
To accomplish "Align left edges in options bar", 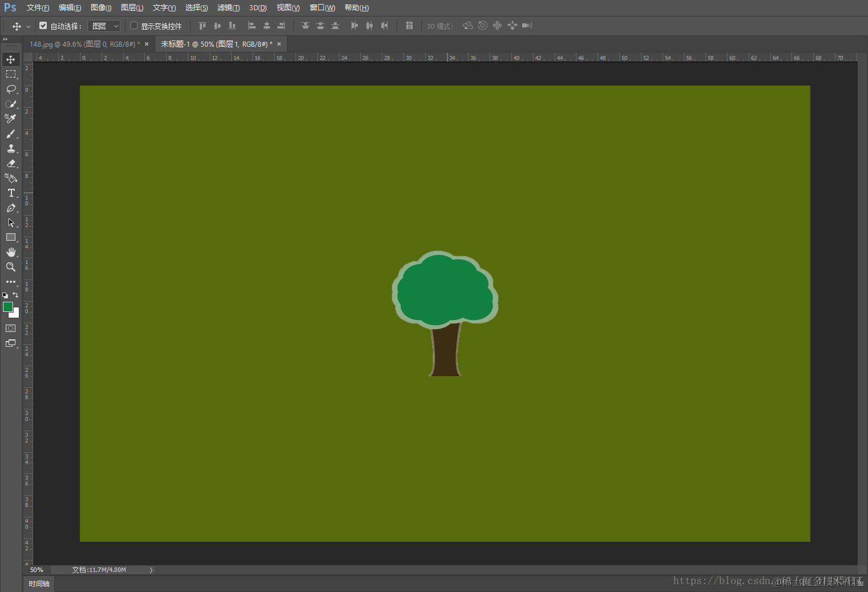I will (252, 26).
